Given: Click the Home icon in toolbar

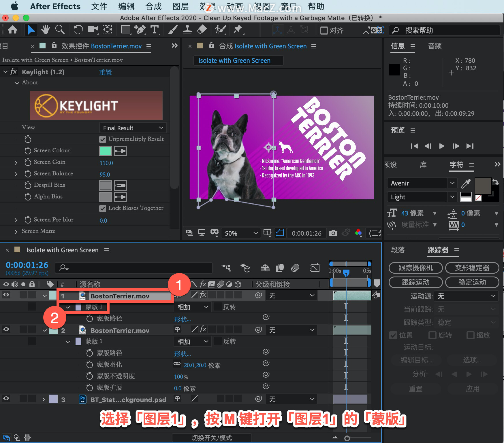Looking at the screenshot, I should [12, 30].
